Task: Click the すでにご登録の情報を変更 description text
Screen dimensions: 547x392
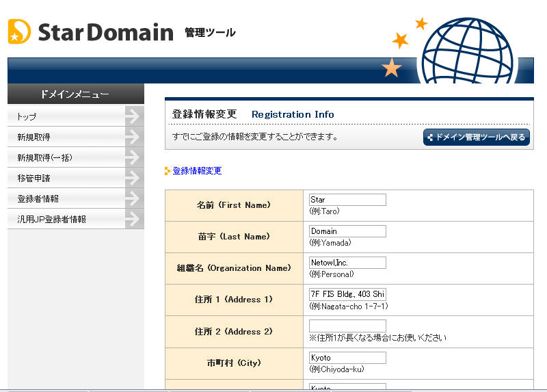Action: click(254, 137)
